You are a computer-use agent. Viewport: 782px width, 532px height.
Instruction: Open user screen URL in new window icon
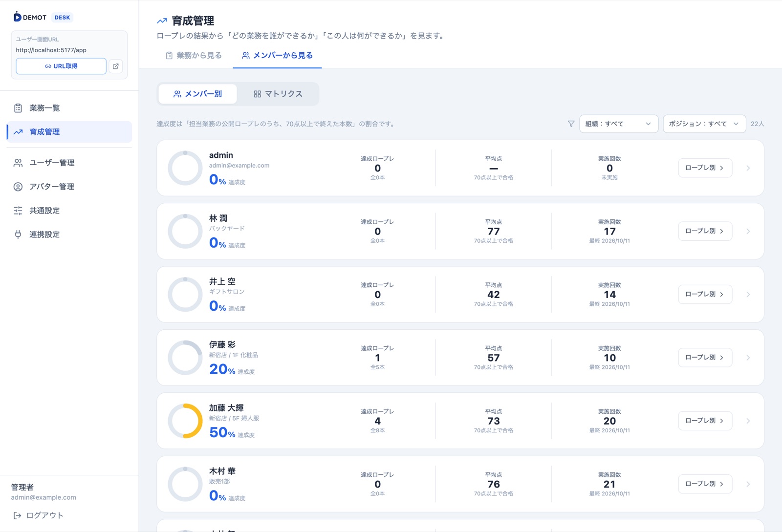click(x=116, y=66)
